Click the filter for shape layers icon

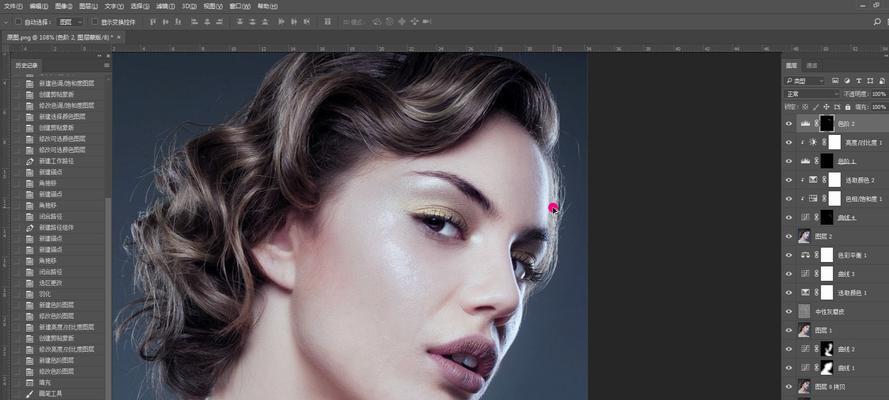click(x=870, y=81)
